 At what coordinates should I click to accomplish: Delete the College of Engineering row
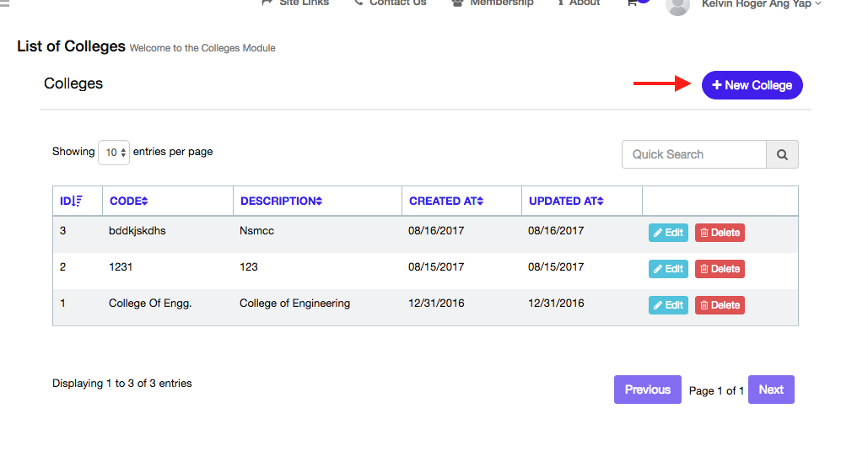pyautogui.click(x=720, y=305)
